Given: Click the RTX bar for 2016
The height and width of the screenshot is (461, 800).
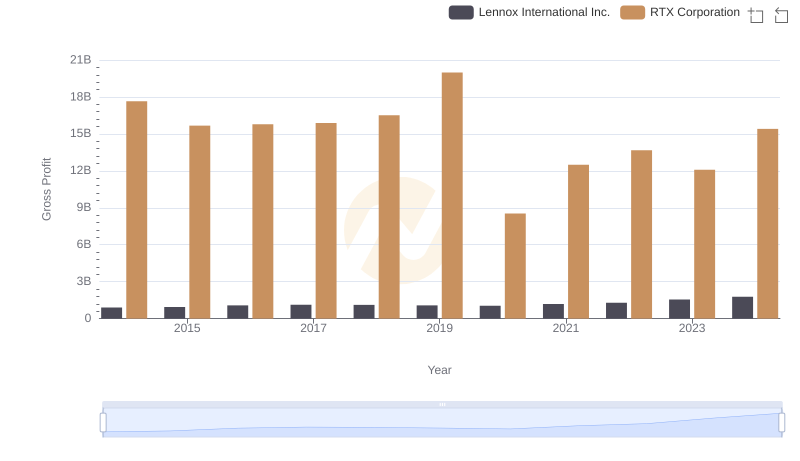Looking at the screenshot, I should pos(263,221).
